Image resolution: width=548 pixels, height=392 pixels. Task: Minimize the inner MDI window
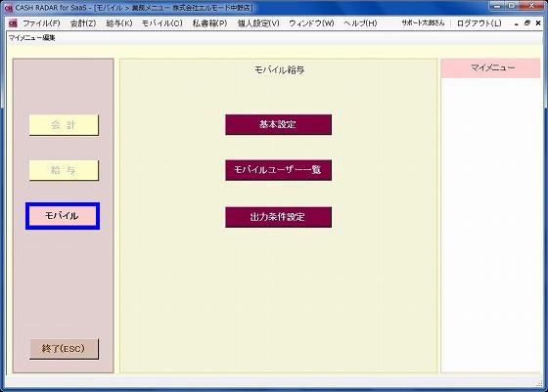[517, 23]
